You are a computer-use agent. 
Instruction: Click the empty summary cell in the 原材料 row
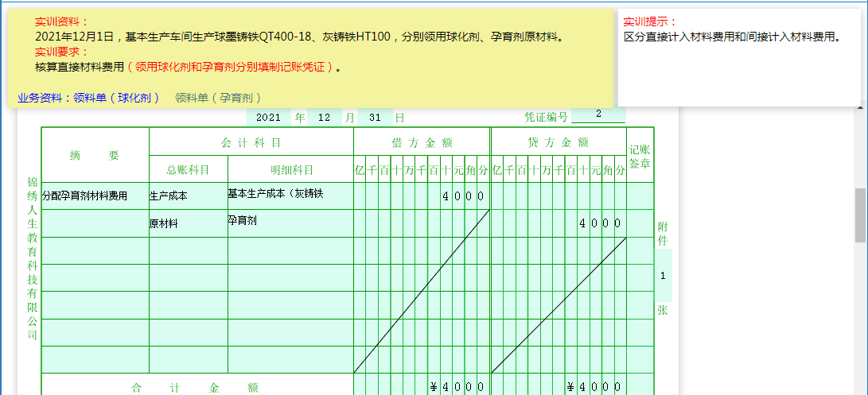click(x=95, y=223)
